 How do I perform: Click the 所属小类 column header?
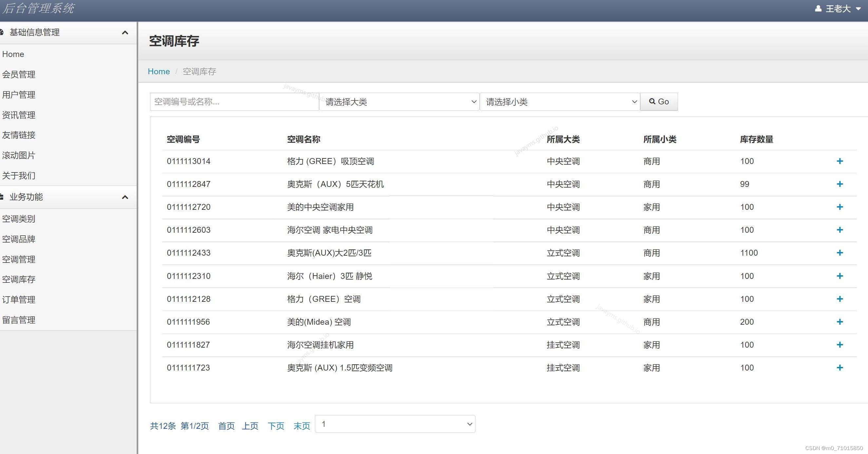pyautogui.click(x=660, y=139)
